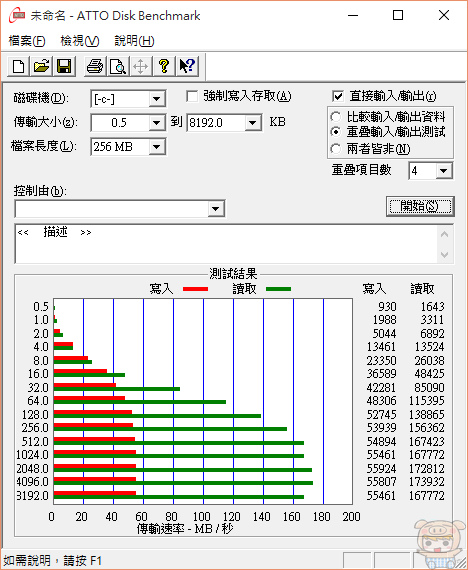Click the yellow question mark Help icon
Image resolution: width=468 pixels, height=570 pixels.
(164, 67)
